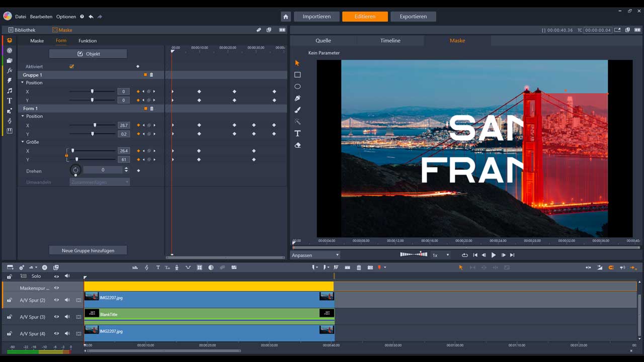Uncheck the Aktiviert checkbox
This screenshot has width=644, height=362.
(x=71, y=66)
